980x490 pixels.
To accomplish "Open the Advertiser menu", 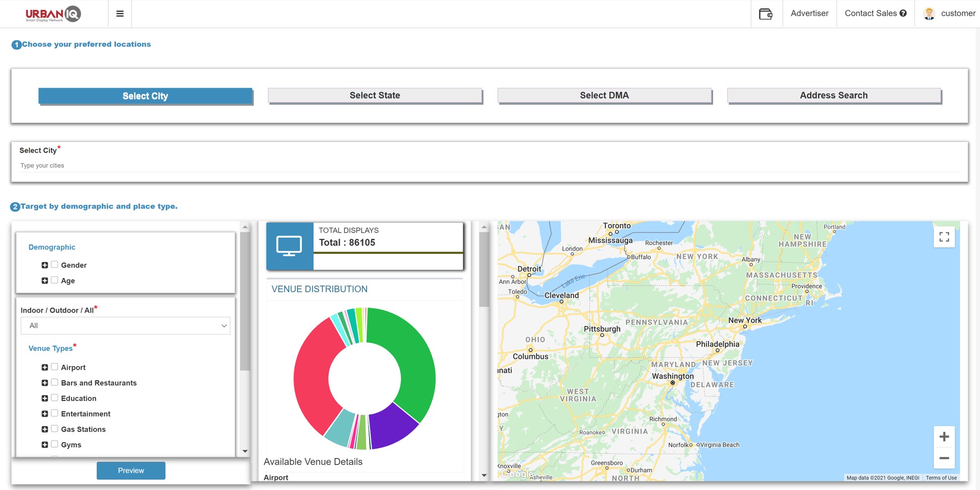I will pos(809,13).
